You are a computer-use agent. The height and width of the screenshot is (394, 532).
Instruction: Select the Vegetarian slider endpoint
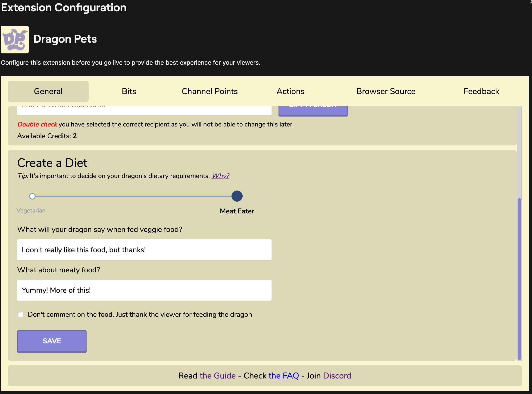[32, 196]
